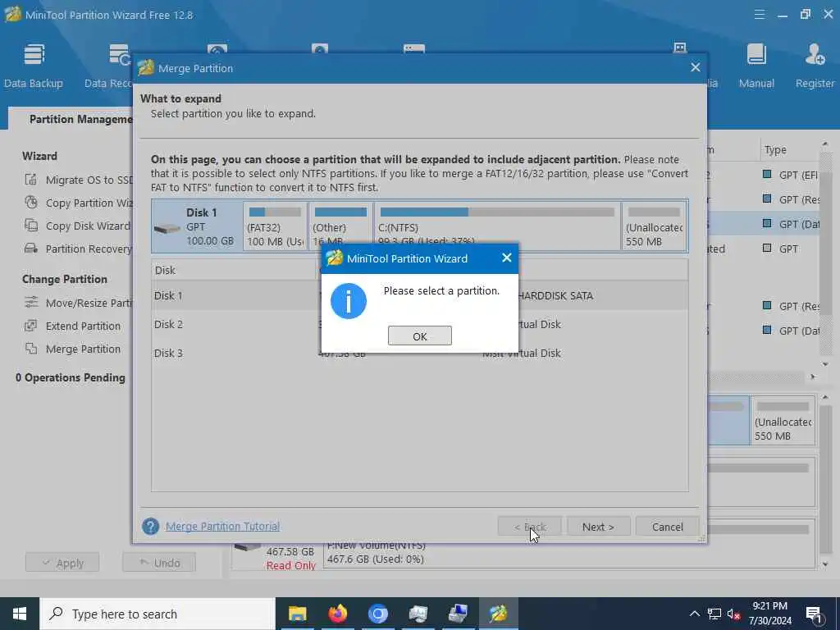Select the FAT32 100 MB partition block
Screen dimensions: 840x630
point(276,226)
